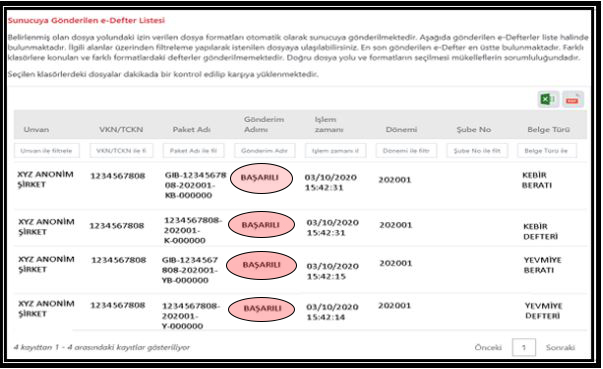Image resolution: width=603 pixels, height=369 pixels.
Task: Select package name ending KB-000000
Action: (x=195, y=185)
